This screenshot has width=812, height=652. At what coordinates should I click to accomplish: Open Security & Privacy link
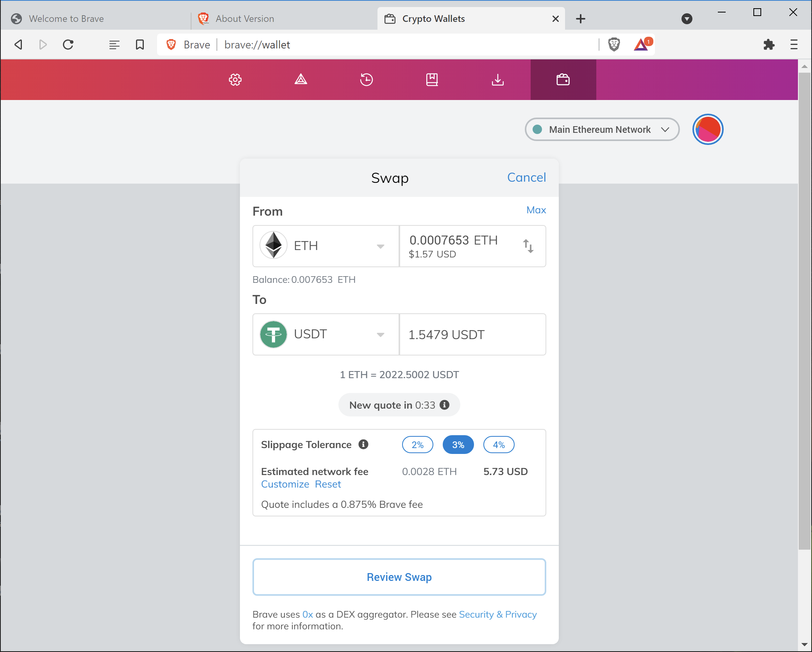[497, 614]
